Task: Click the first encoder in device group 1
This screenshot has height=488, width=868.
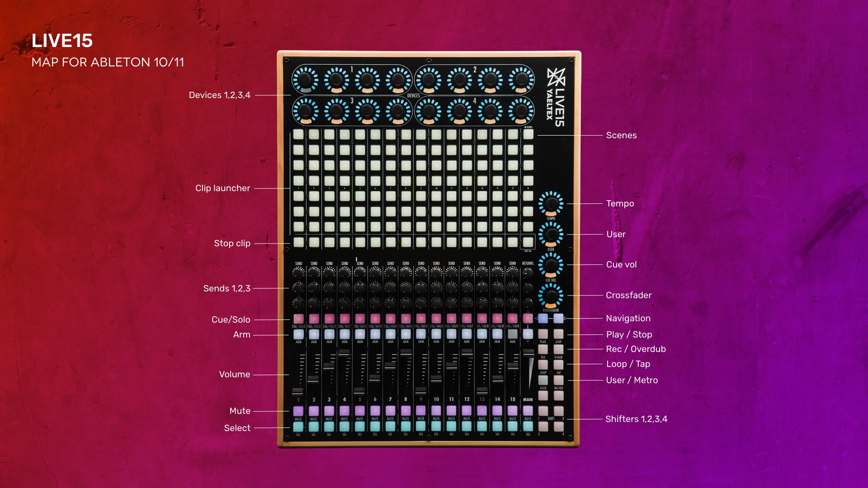Action: 305,80
